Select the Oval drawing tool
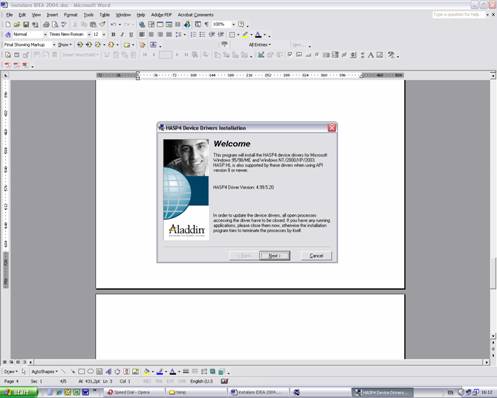Image resolution: width=497 pixels, height=398 pixels. click(90, 371)
